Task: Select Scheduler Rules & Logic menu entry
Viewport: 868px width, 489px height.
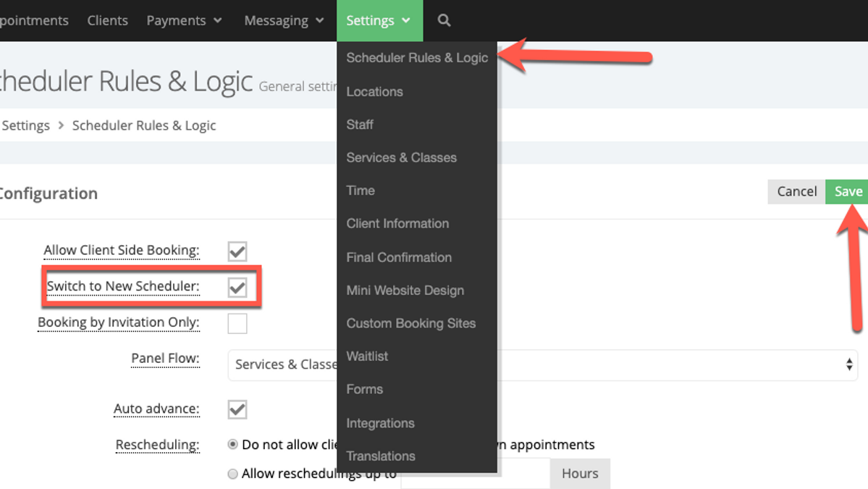Action: [417, 58]
